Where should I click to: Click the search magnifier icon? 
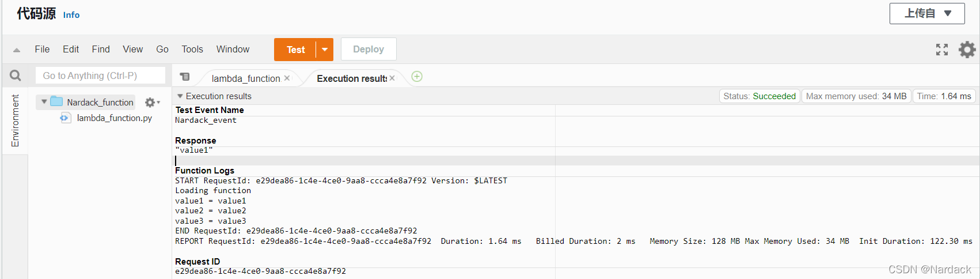click(x=16, y=76)
